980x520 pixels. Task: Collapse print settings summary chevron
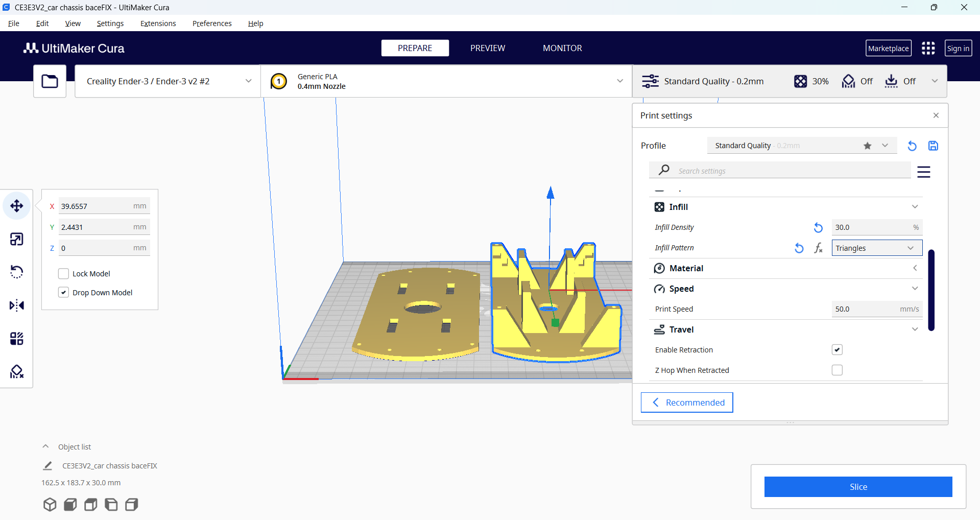935,81
